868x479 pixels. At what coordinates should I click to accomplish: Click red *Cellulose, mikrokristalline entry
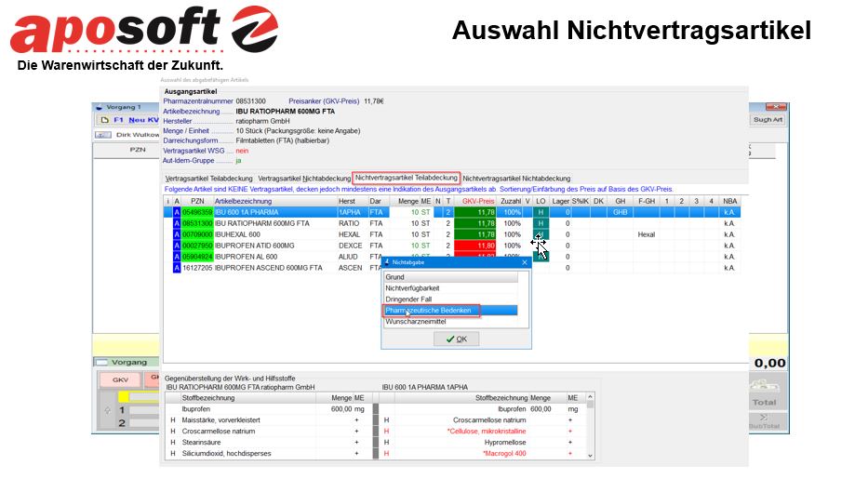click(486, 432)
